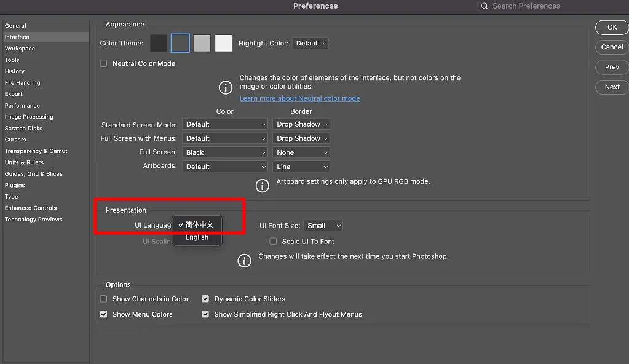Click the Search Preferences field
Screen dimensions: 629x364
[553, 6]
